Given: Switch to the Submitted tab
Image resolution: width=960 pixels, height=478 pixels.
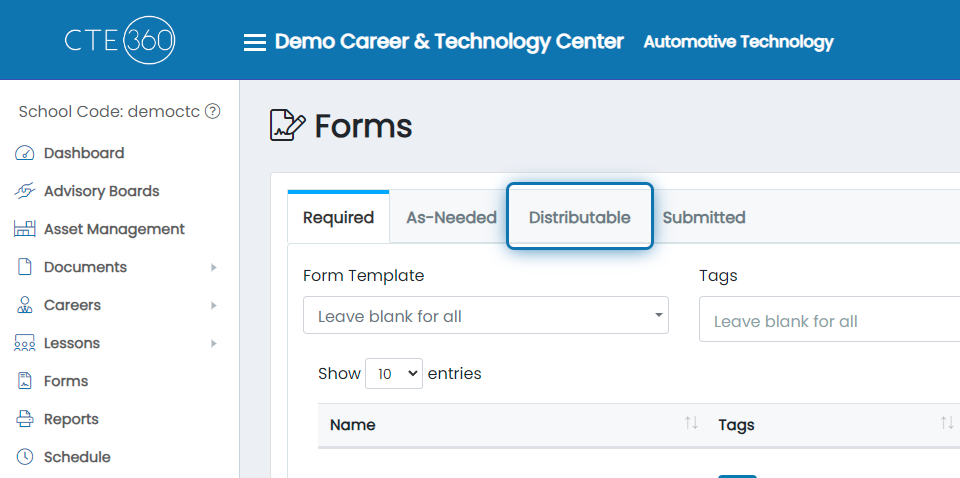Looking at the screenshot, I should click(704, 217).
